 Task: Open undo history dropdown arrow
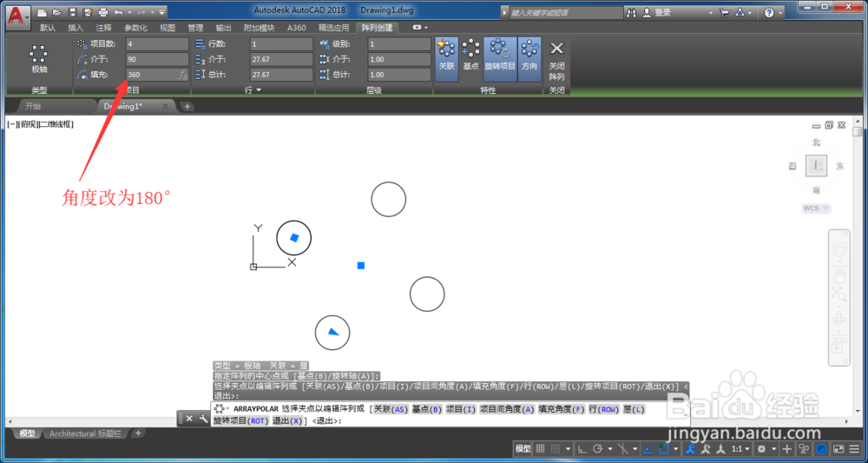(129, 12)
